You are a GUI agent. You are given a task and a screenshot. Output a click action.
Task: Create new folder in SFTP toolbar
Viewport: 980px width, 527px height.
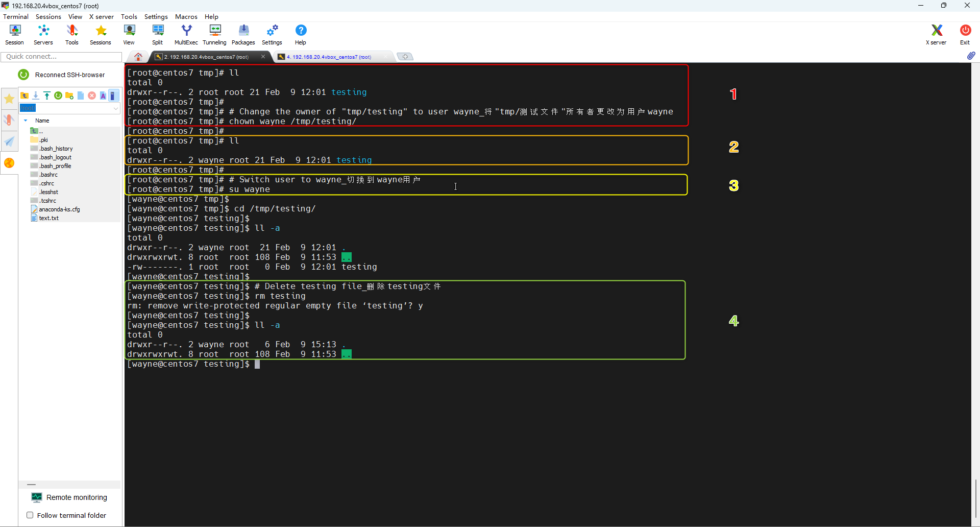coord(69,95)
